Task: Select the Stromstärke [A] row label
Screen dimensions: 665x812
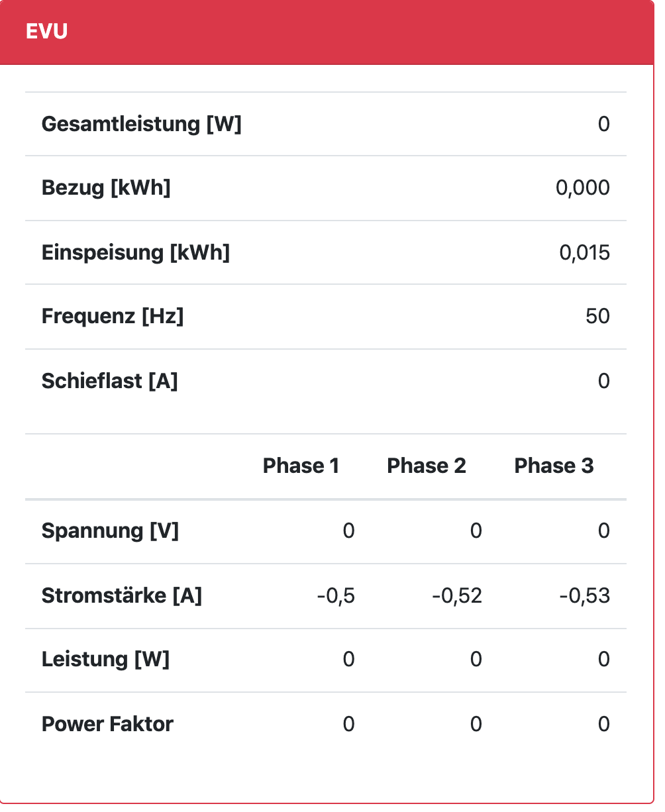Action: click(x=121, y=595)
